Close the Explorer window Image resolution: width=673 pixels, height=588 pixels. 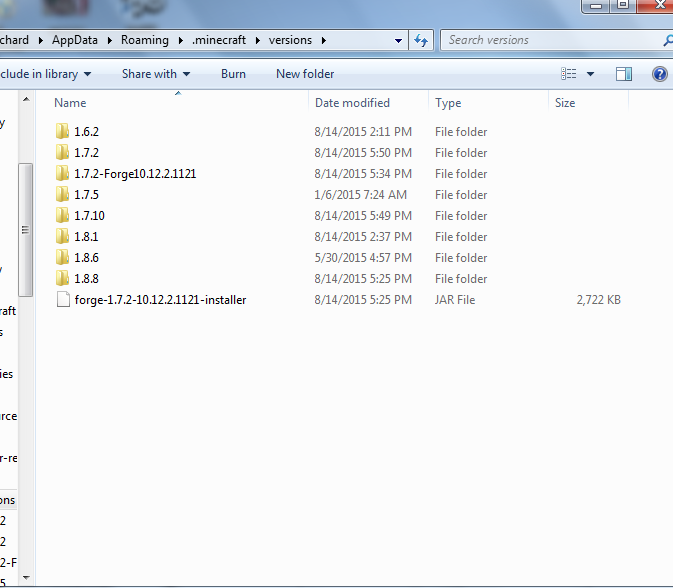point(655,6)
